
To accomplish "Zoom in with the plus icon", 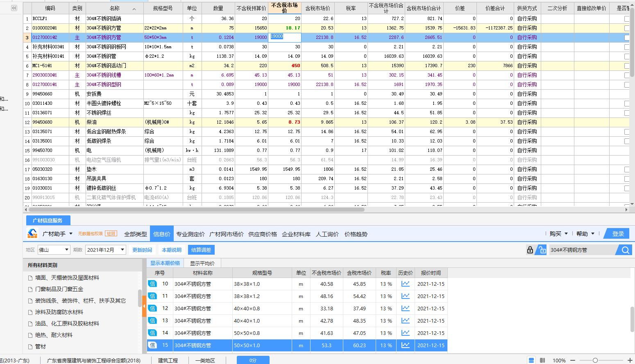I will [630, 360].
